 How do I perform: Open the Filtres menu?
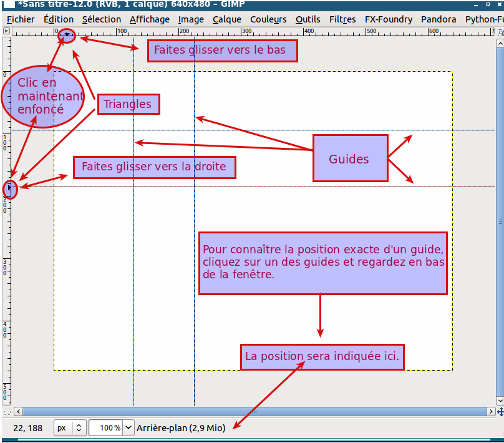(x=342, y=19)
